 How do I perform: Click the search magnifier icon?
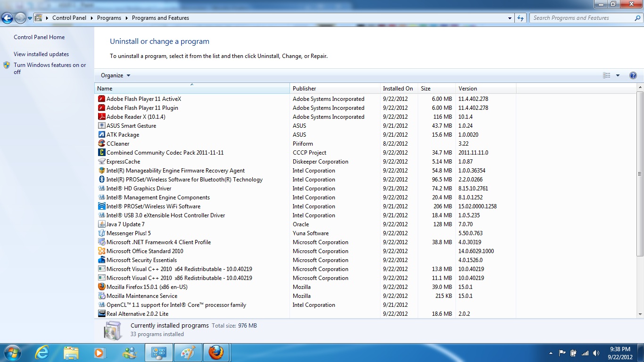coord(637,18)
